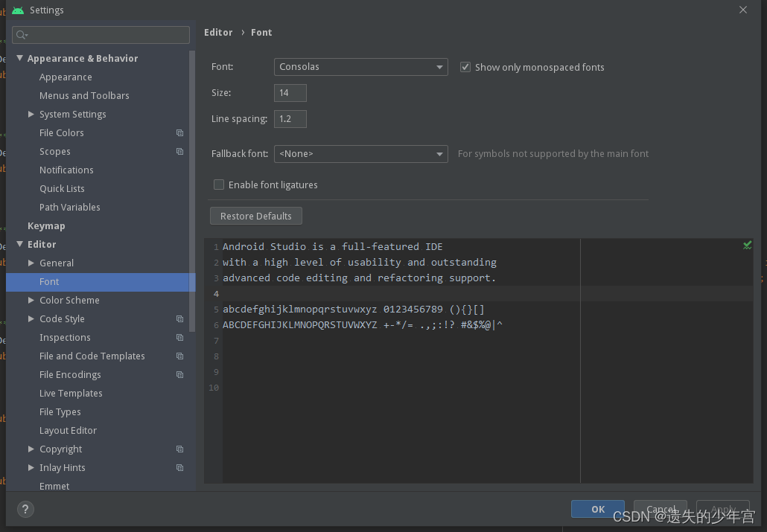Open the Fallback font dropdown
The width and height of the screenshot is (767, 532).
pos(360,154)
